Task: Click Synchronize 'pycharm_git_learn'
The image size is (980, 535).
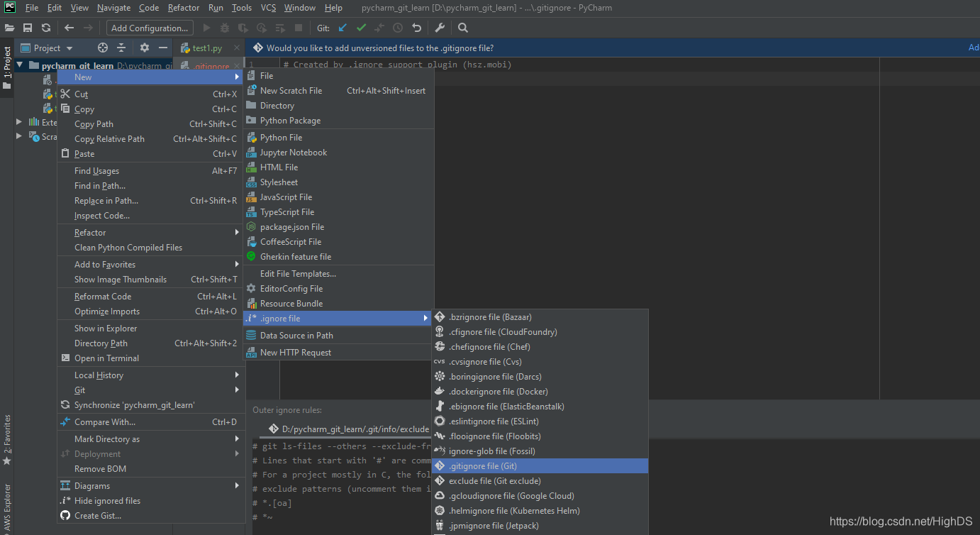Action: [150, 405]
